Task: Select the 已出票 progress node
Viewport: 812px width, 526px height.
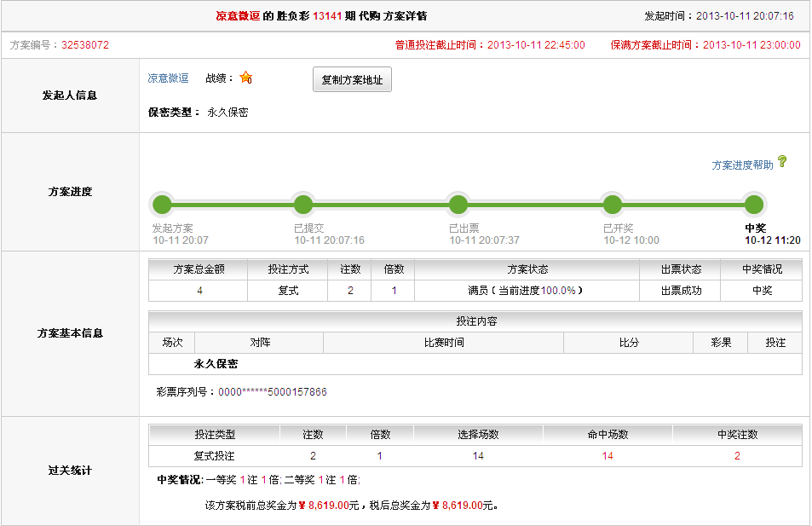Action: (458, 205)
